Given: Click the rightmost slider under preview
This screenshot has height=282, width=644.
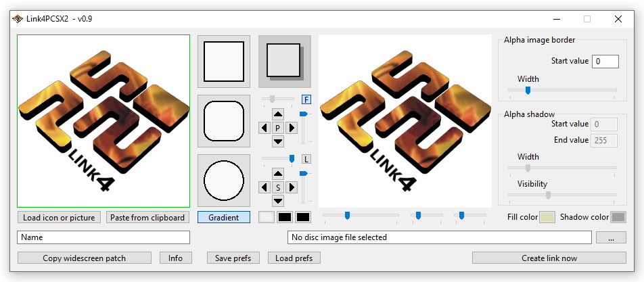Looking at the screenshot, I should pos(470,216).
